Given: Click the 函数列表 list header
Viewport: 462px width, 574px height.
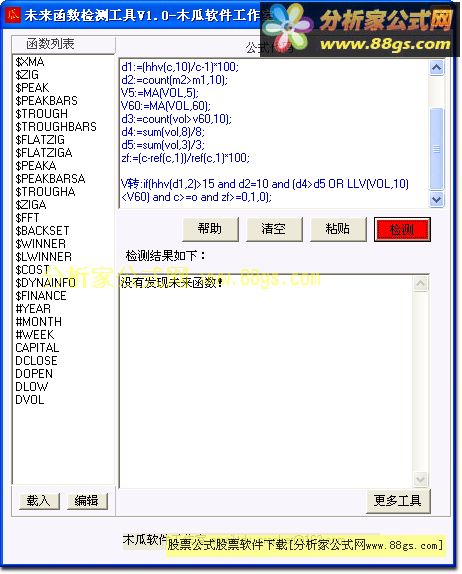Looking at the screenshot, I should point(50,44).
